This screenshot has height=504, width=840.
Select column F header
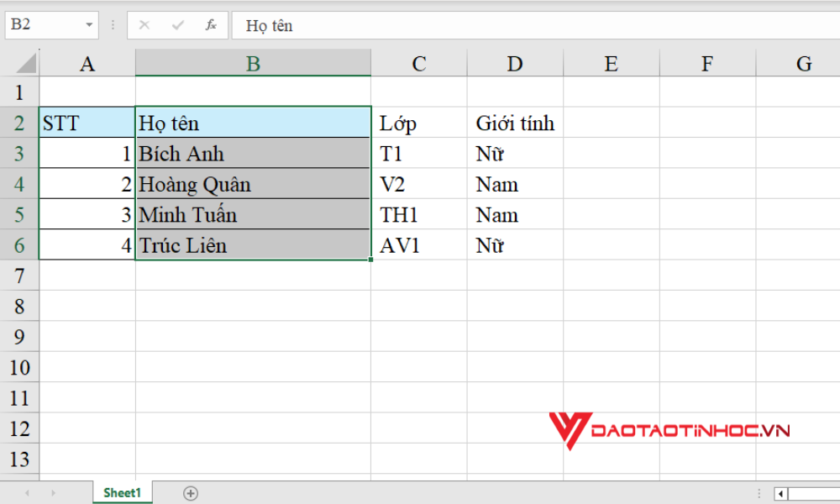point(707,63)
